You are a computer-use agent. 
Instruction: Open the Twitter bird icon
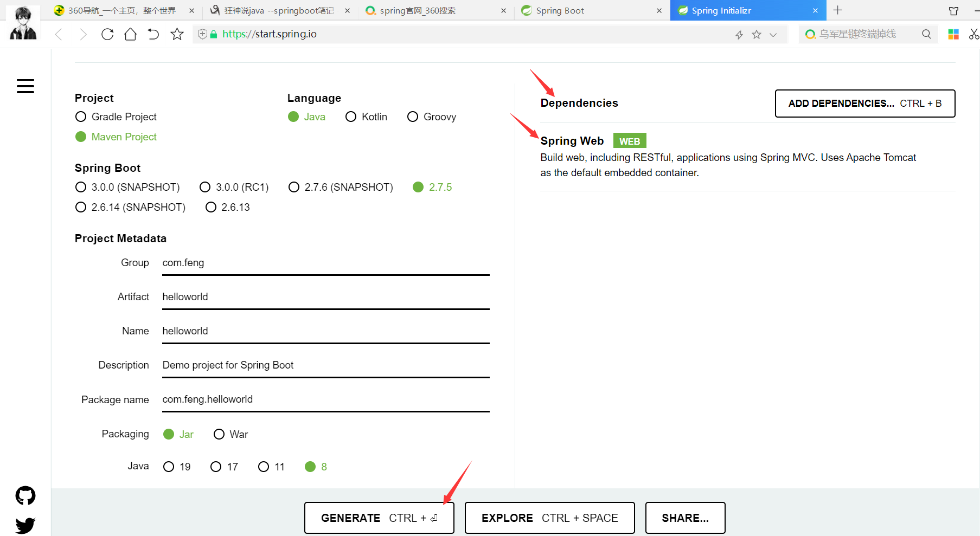tap(25, 525)
